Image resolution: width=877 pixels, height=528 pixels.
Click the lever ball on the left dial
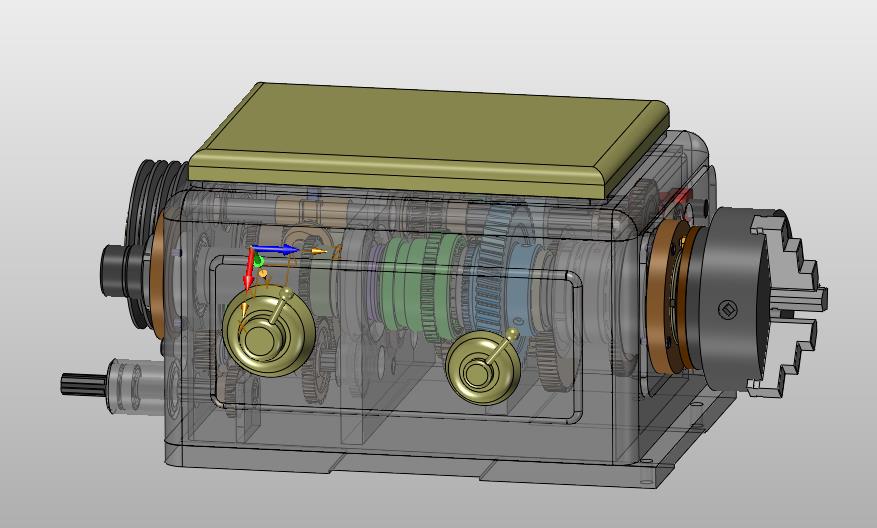pyautogui.click(x=287, y=294)
